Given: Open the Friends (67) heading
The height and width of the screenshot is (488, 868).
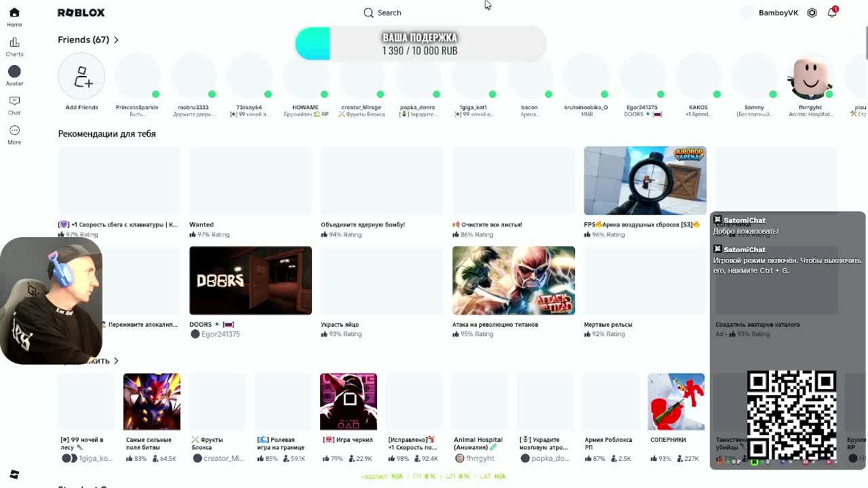Looking at the screenshot, I should tap(83, 39).
